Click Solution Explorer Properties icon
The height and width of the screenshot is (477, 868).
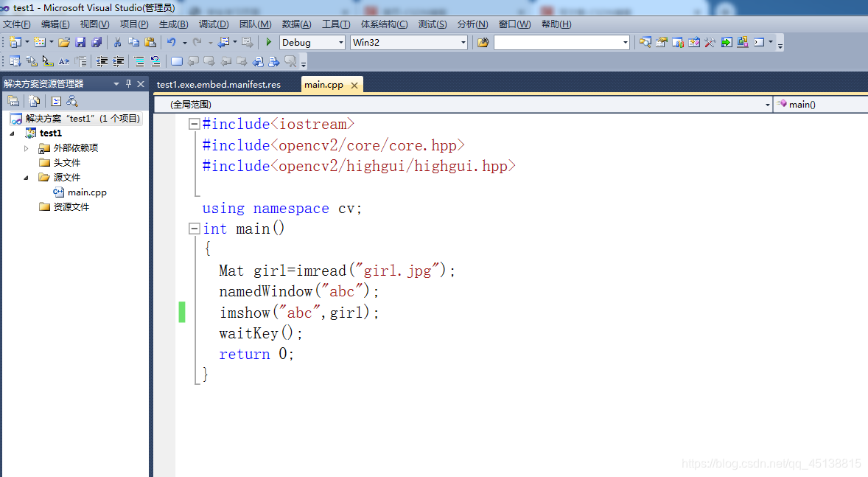coord(13,101)
